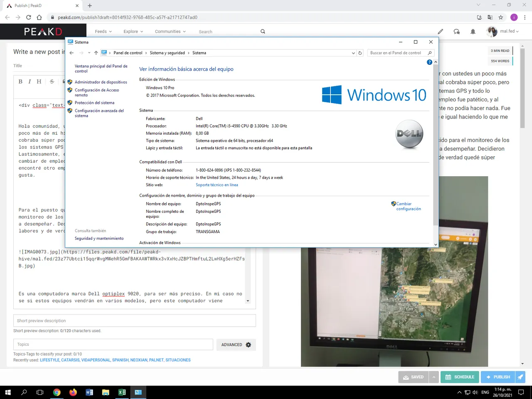Toggle strikethrough formatting in PeakD editor
This screenshot has height=399, width=532.
[x=52, y=81]
